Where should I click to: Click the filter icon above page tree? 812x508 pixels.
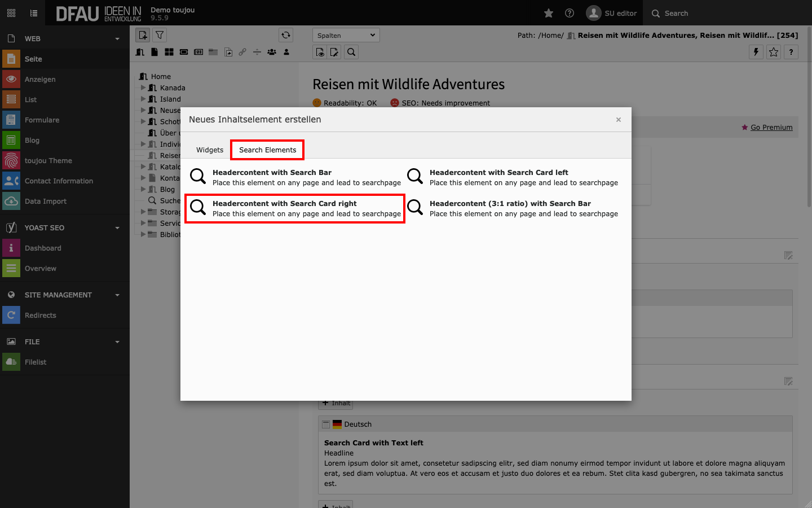[x=160, y=35]
